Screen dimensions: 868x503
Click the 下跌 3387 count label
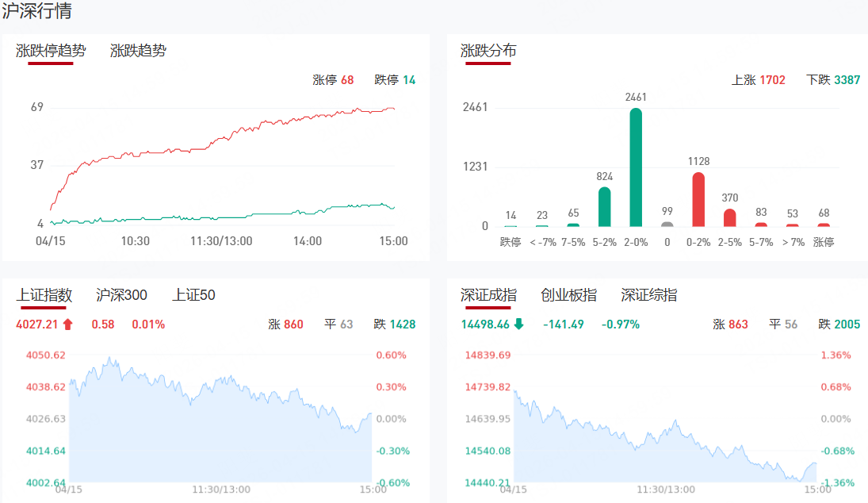[832, 79]
